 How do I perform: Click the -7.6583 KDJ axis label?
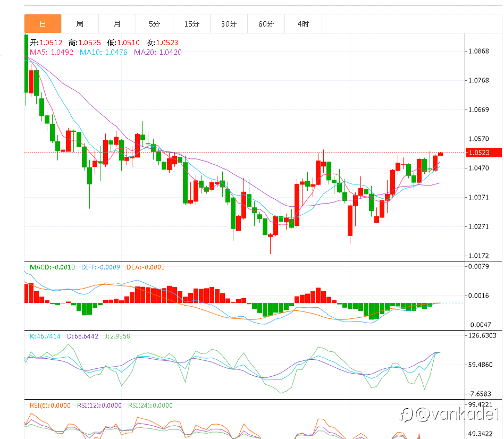(x=479, y=394)
